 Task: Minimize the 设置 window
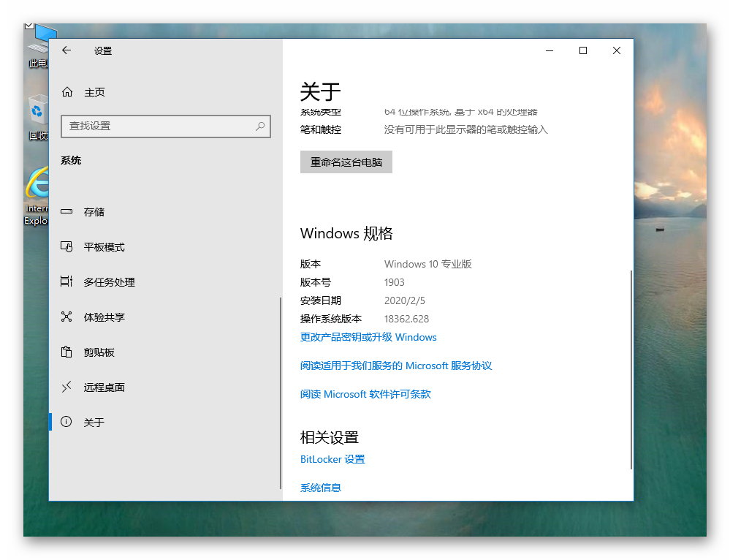click(x=550, y=50)
